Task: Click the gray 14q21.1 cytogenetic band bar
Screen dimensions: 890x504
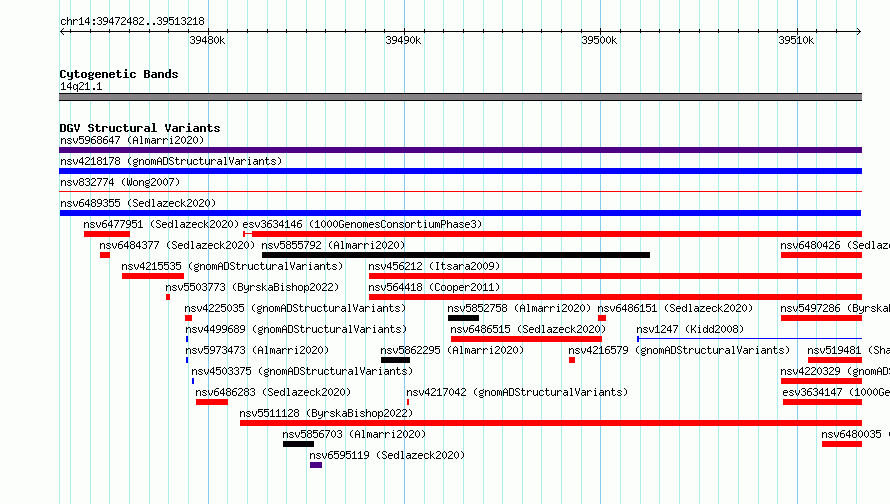Action: pyautogui.click(x=460, y=97)
